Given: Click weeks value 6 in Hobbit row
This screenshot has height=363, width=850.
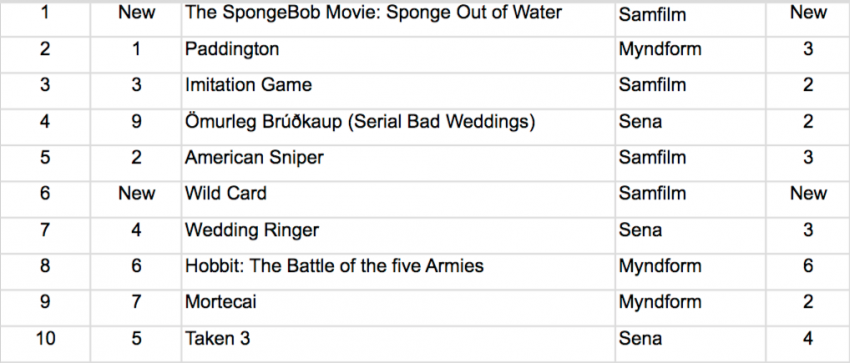Looking at the screenshot, I should [x=808, y=271].
